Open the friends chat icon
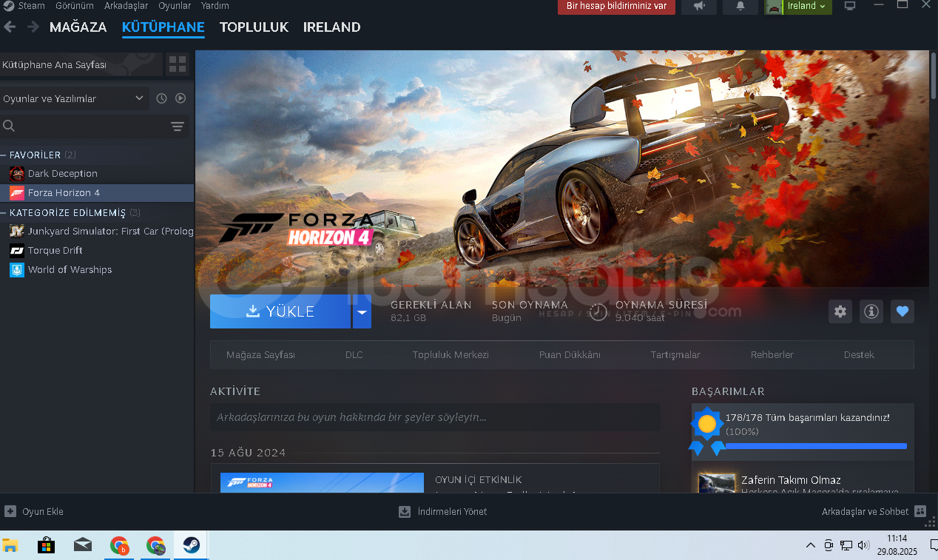This screenshot has width=938, height=560. click(920, 511)
